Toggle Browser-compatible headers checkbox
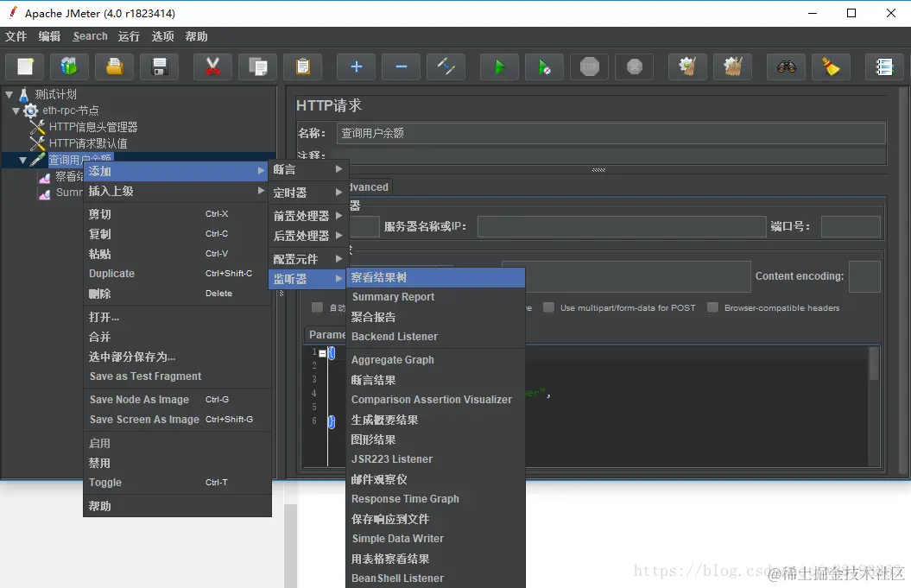This screenshot has width=911, height=588. [713, 307]
